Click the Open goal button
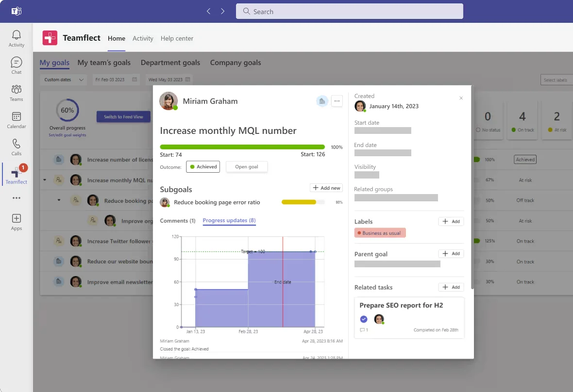The height and width of the screenshot is (392, 573). pyautogui.click(x=247, y=167)
